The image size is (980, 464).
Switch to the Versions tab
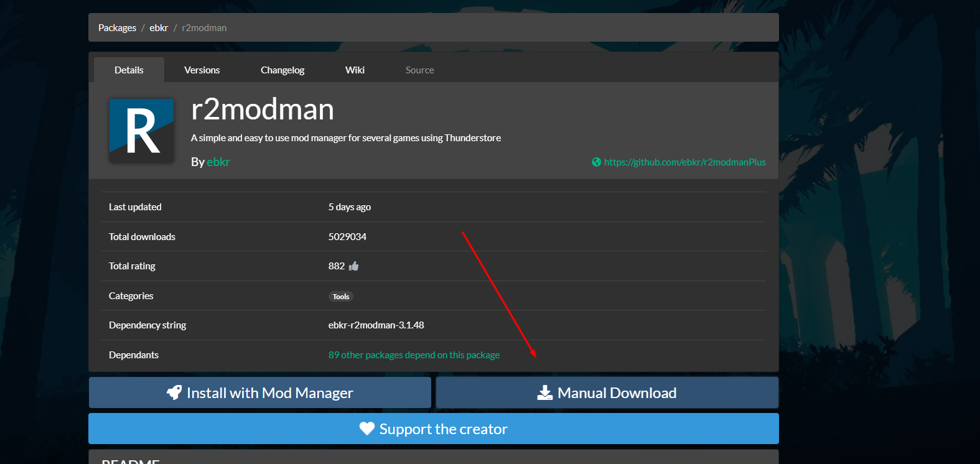point(202,70)
